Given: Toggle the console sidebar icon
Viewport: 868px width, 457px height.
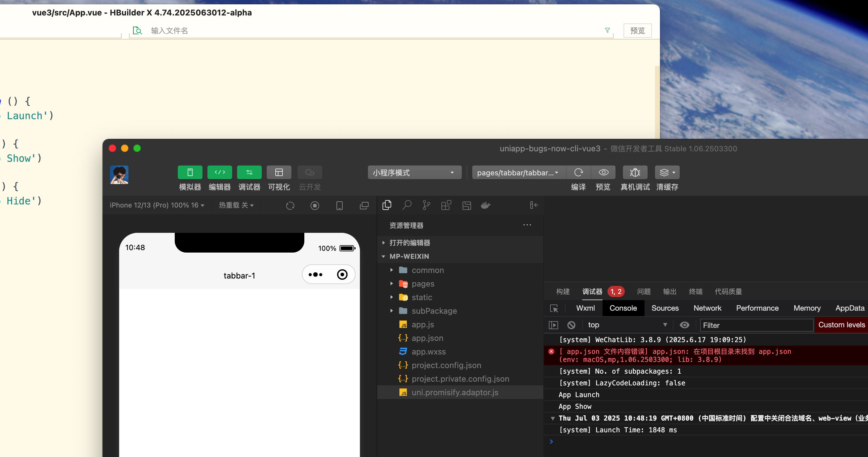Looking at the screenshot, I should click(x=553, y=325).
